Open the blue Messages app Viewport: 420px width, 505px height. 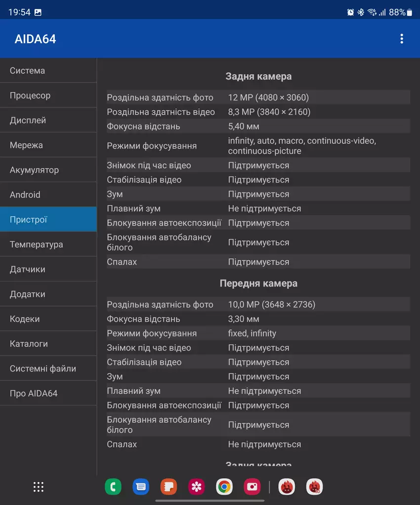click(141, 487)
